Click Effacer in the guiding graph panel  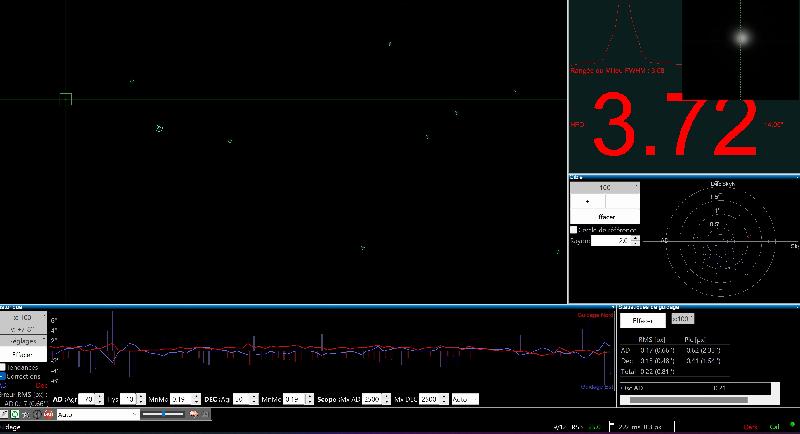(23, 354)
